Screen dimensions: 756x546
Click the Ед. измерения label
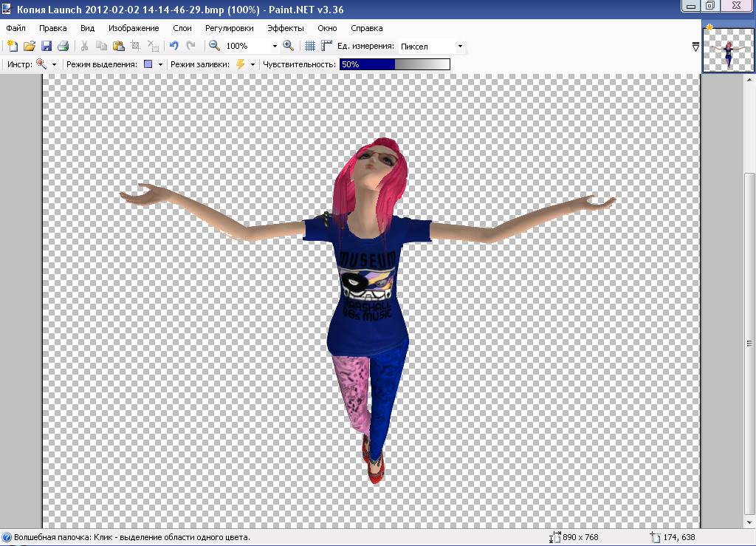(x=365, y=46)
